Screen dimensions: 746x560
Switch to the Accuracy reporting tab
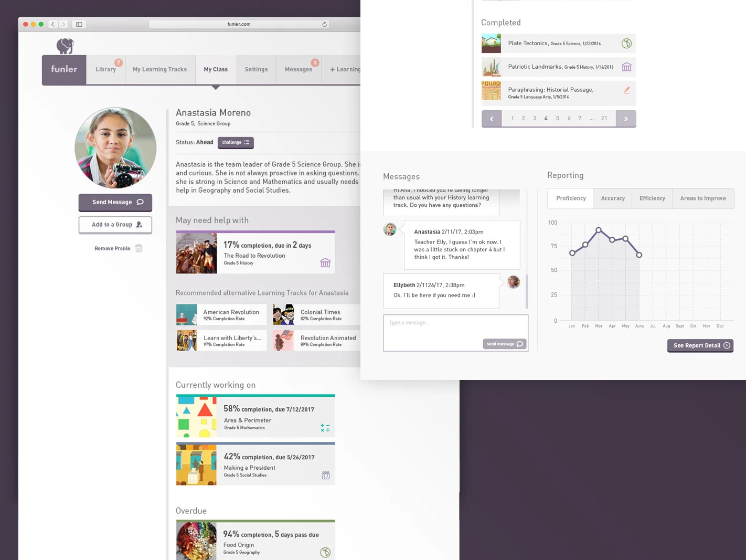click(x=613, y=198)
